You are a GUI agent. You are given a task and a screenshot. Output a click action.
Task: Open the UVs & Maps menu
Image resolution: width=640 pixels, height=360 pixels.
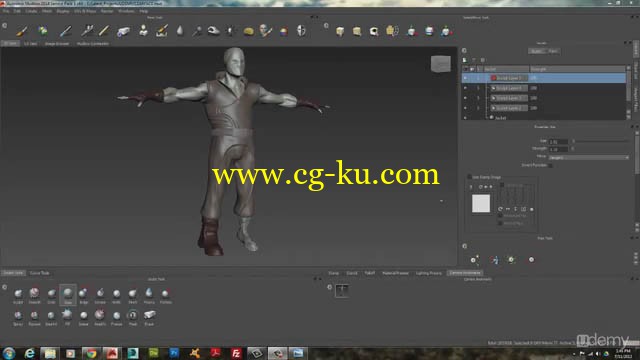click(x=85, y=11)
